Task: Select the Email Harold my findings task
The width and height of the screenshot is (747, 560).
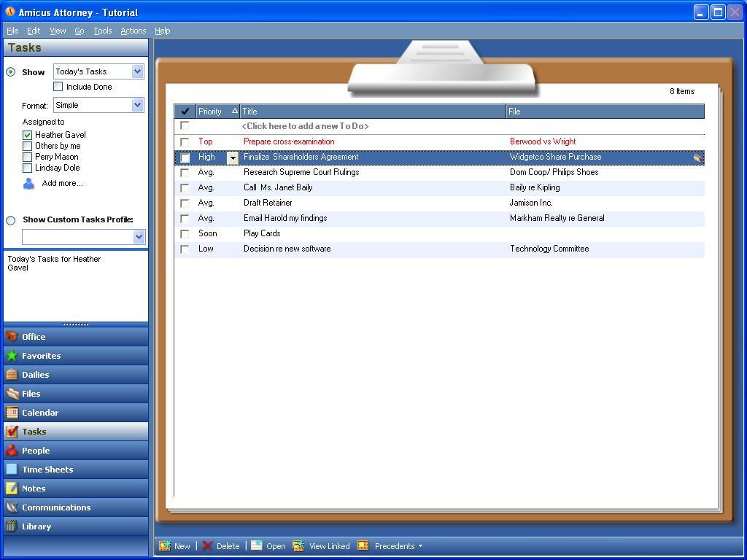Action: (x=285, y=218)
